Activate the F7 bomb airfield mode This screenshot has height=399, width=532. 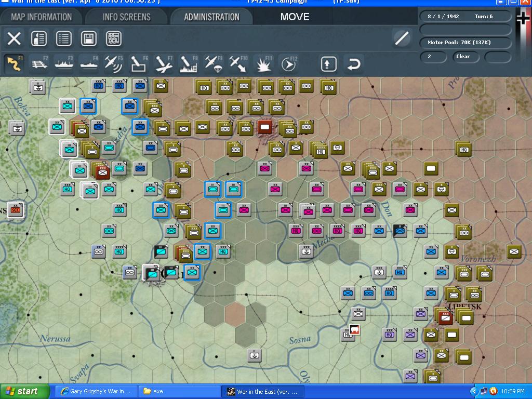coord(164,64)
